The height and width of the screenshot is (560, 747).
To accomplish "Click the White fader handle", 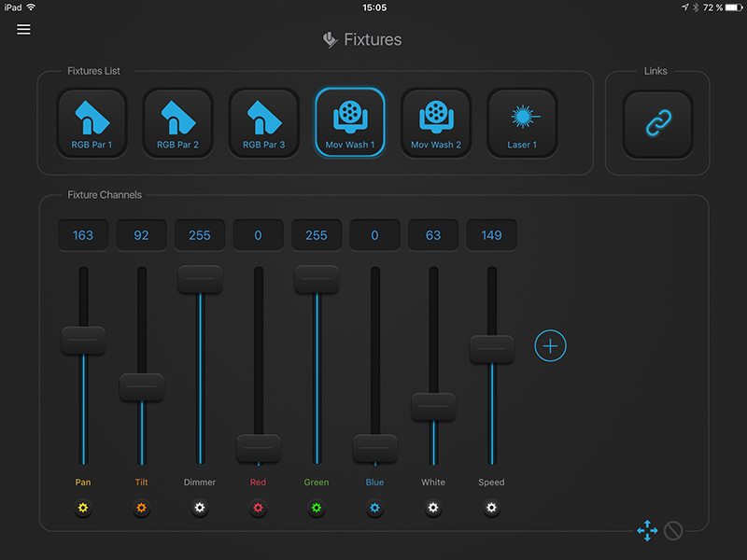I will click(433, 407).
